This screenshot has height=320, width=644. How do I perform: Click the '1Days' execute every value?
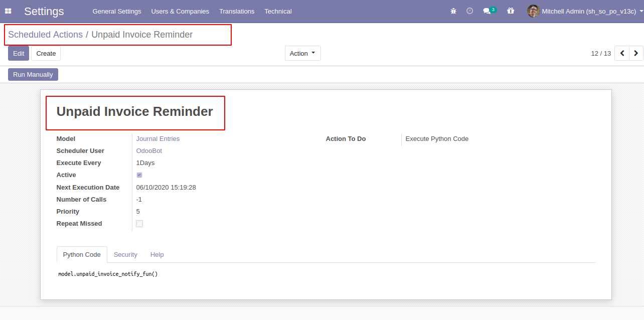click(145, 163)
